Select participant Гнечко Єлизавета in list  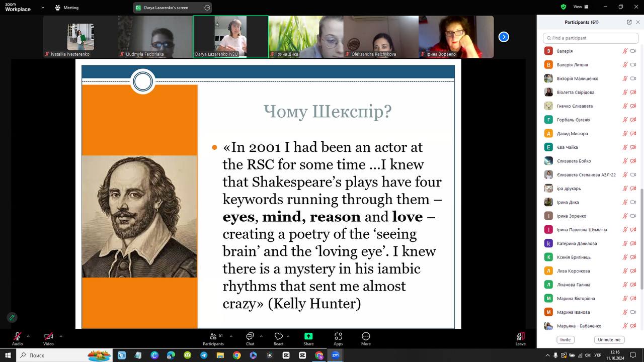pyautogui.click(x=591, y=106)
